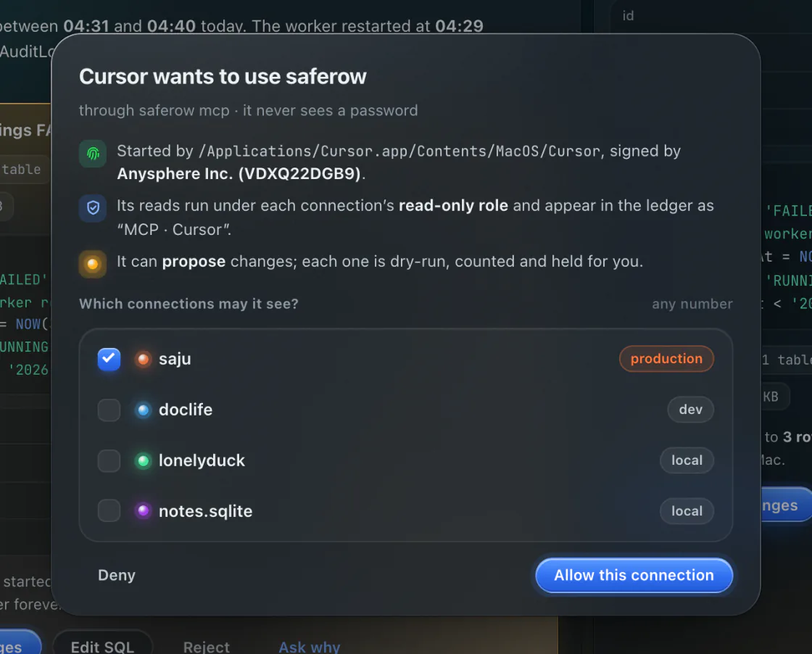Viewport: 812px width, 654px height.
Task: Click Reject in the background window
Action: (206, 647)
